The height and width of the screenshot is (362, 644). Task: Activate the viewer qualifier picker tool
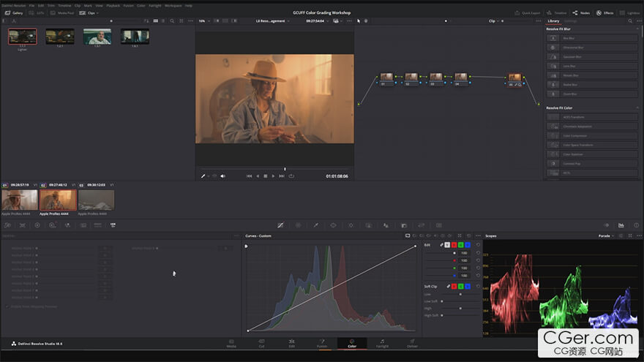pyautogui.click(x=203, y=176)
